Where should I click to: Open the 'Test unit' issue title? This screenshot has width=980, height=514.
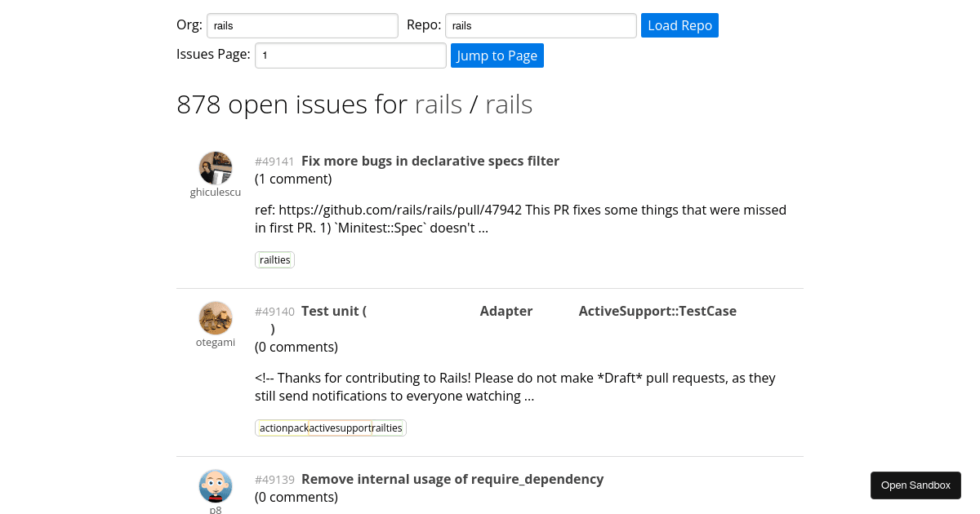(x=332, y=311)
